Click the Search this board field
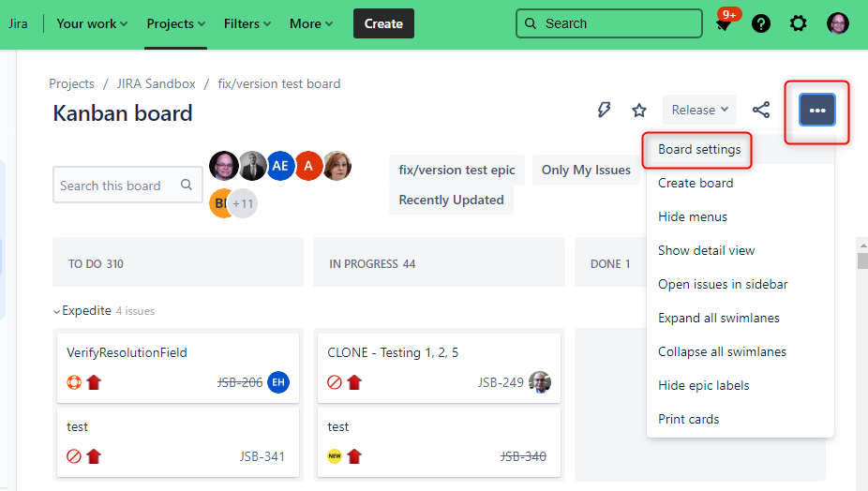The height and width of the screenshot is (491, 868). [x=127, y=185]
